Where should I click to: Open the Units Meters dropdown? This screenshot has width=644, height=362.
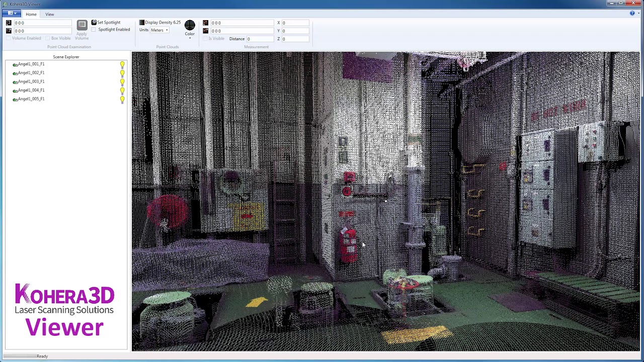[160, 30]
